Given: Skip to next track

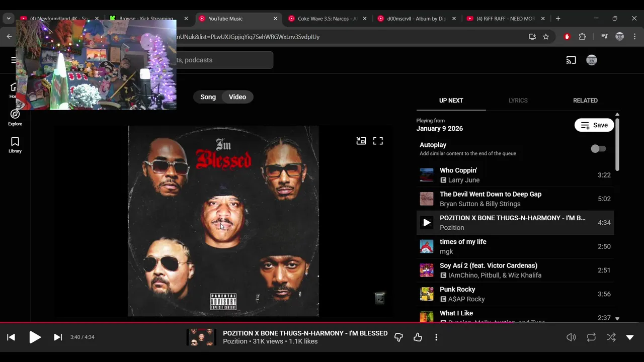Looking at the screenshot, I should pyautogui.click(x=58, y=337).
